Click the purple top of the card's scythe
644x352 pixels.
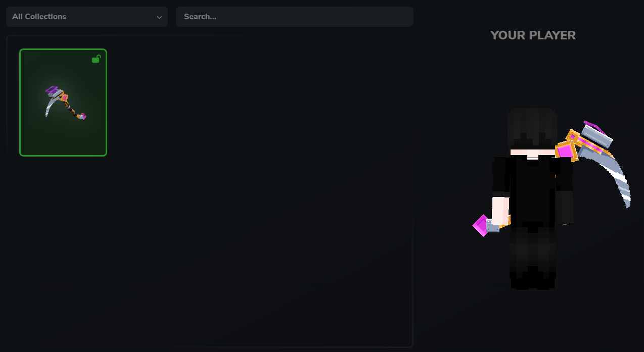pos(52,90)
